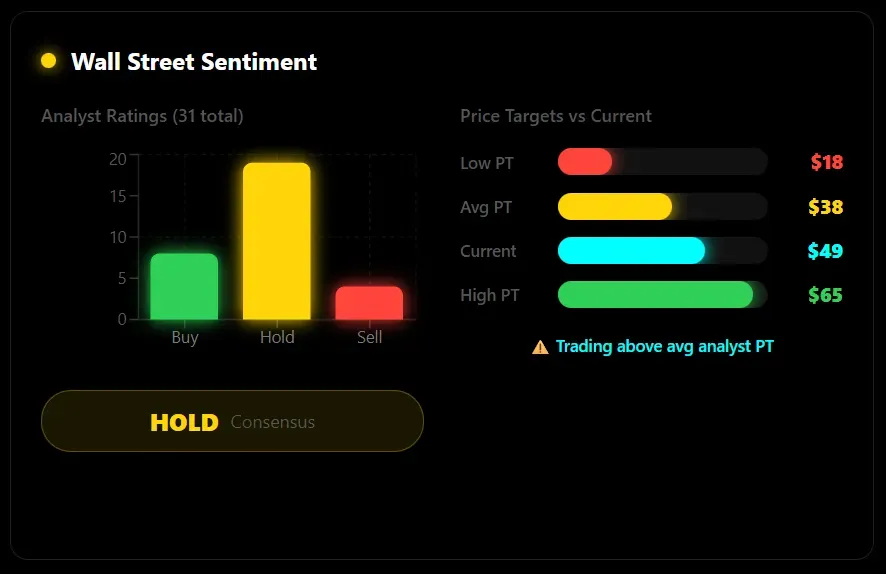Click the High PT green bar

pos(655,295)
